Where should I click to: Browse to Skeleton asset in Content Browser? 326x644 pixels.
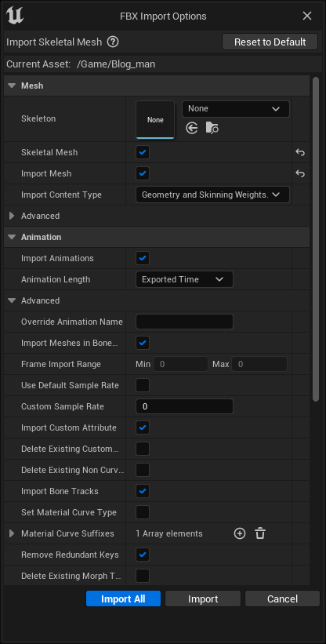click(x=212, y=128)
